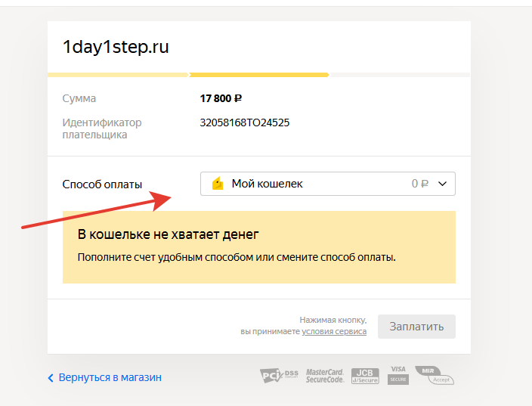Click the payer identifier 32058168TO24525
The width and height of the screenshot is (532, 406).
pos(245,122)
